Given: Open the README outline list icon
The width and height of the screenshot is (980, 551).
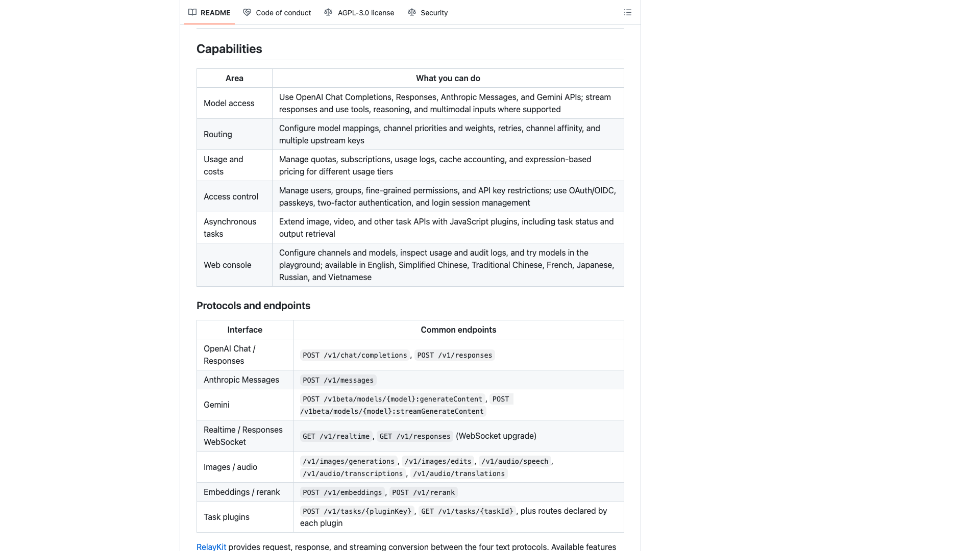Looking at the screenshot, I should (x=628, y=12).
